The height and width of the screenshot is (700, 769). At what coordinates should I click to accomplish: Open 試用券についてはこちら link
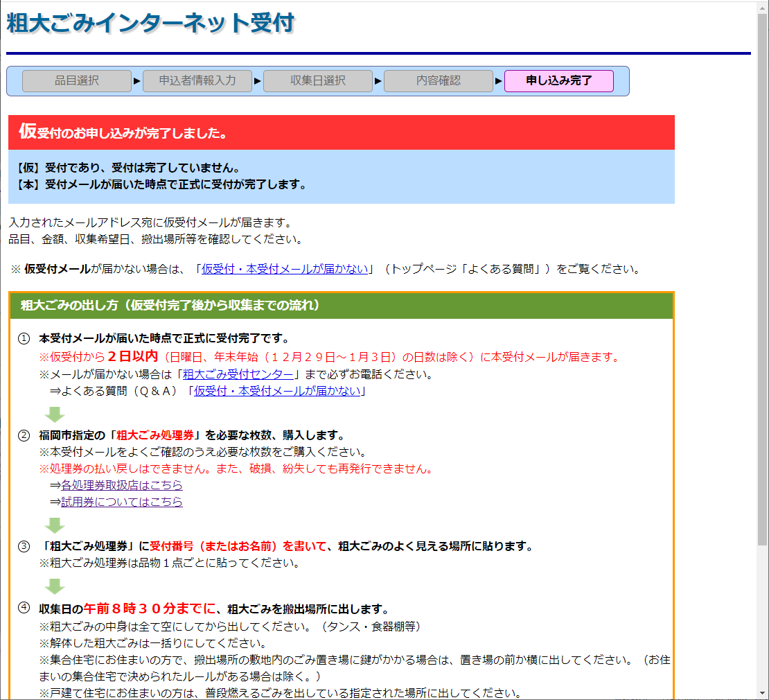pyautogui.click(x=122, y=501)
